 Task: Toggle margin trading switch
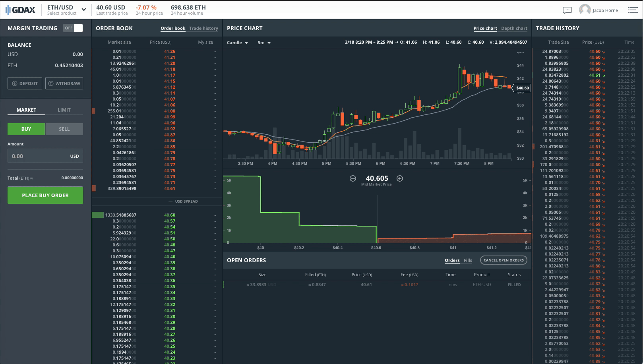coord(73,28)
